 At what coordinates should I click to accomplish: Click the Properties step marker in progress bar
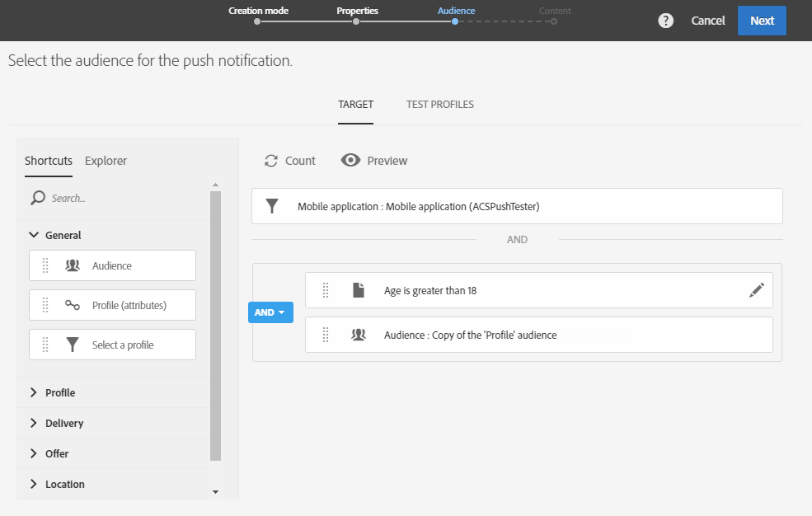[356, 21]
